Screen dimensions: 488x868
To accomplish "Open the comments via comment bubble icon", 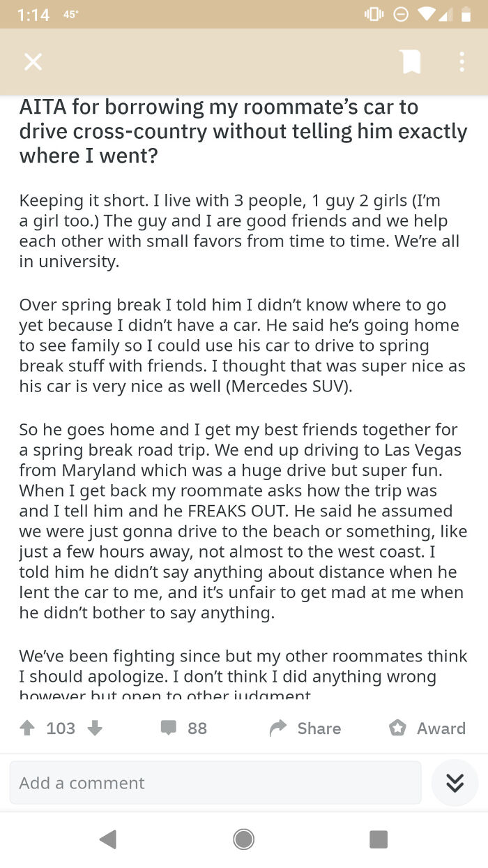I will pyautogui.click(x=169, y=728).
